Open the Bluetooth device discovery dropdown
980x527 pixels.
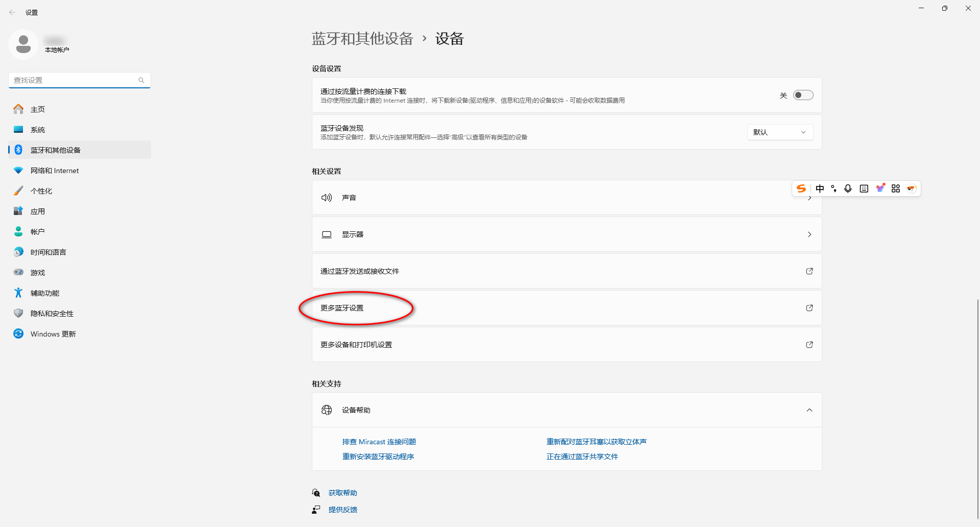tap(779, 132)
